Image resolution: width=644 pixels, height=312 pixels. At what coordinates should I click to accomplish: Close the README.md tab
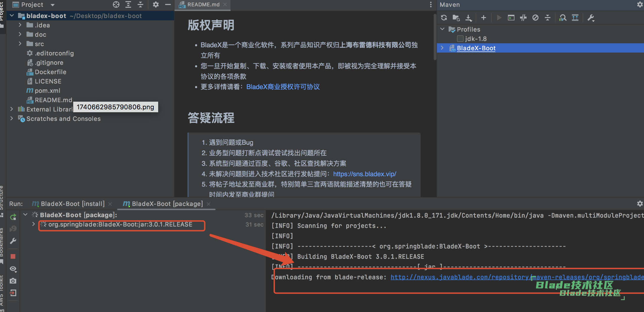(225, 4)
